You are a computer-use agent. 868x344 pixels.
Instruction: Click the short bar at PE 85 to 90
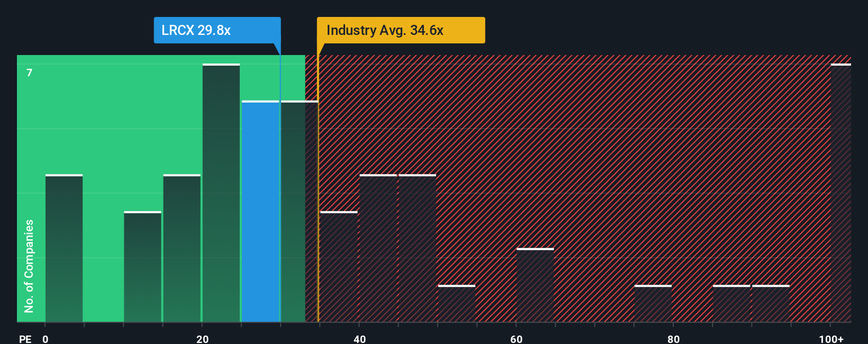pos(731,304)
